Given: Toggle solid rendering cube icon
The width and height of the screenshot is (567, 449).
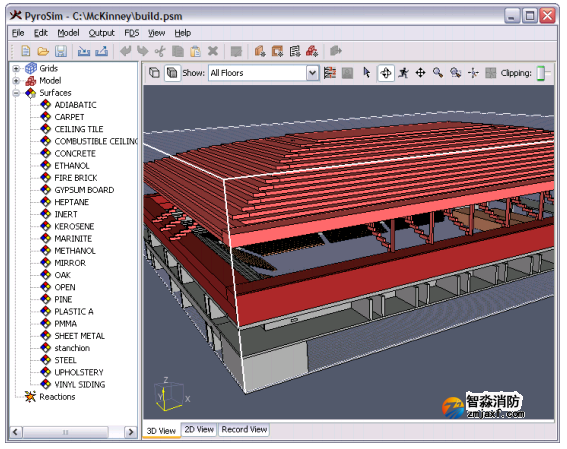Looking at the screenshot, I should click(x=172, y=73).
